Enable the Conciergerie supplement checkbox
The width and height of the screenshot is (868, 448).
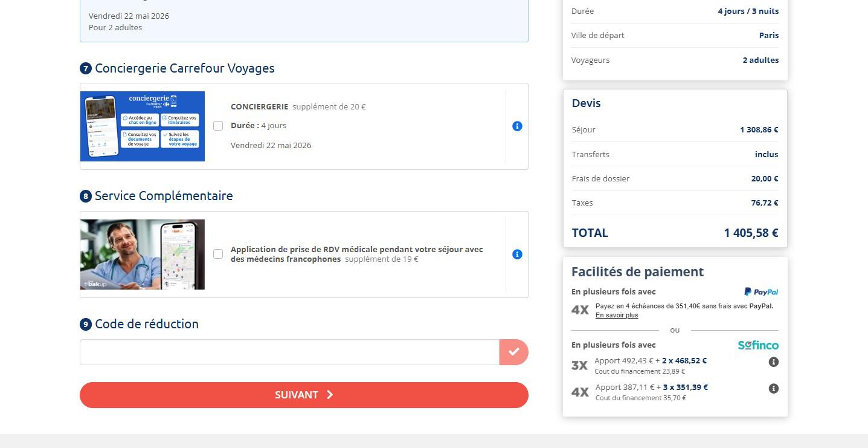coord(218,126)
